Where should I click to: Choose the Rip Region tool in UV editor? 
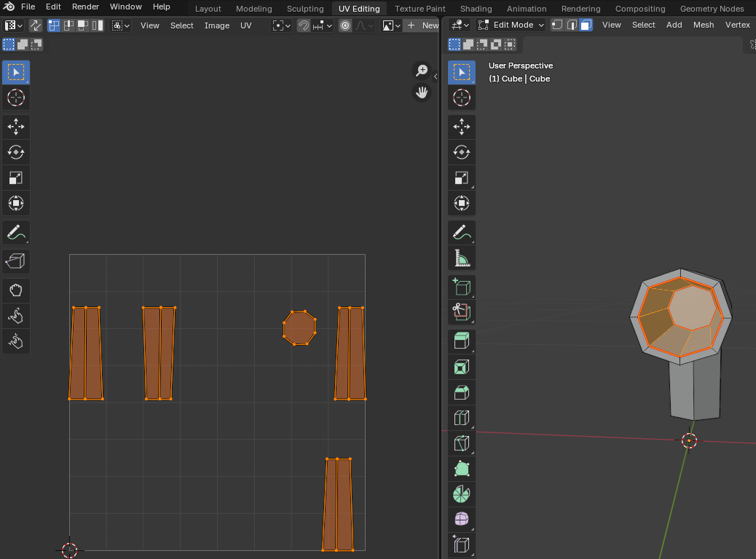[16, 261]
